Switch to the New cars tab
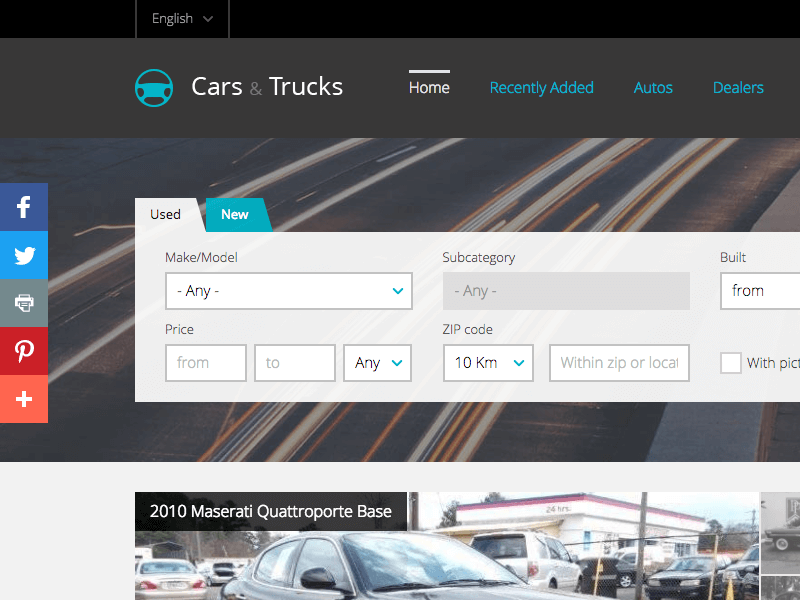The width and height of the screenshot is (800, 600). point(235,214)
